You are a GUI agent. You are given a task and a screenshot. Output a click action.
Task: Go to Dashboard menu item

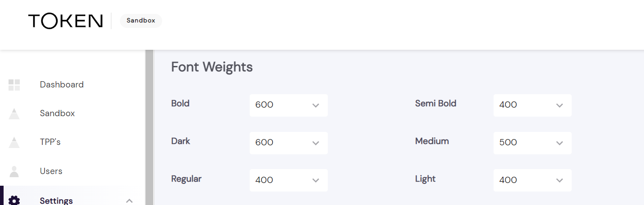[x=62, y=85]
